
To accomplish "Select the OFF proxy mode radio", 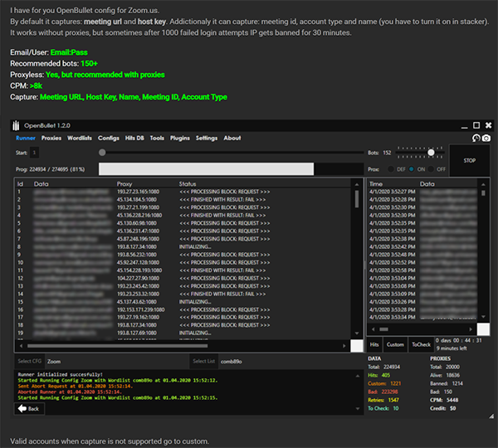I will [x=431, y=169].
